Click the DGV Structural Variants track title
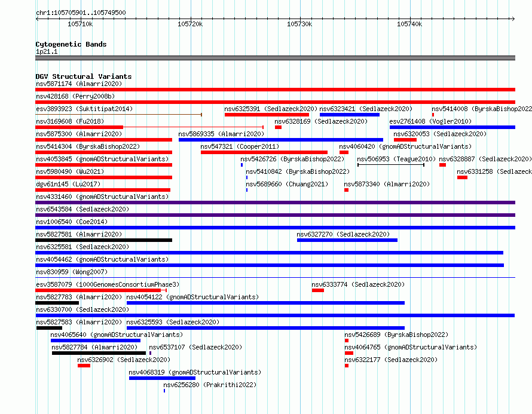This screenshot has height=414, width=532. (84, 76)
